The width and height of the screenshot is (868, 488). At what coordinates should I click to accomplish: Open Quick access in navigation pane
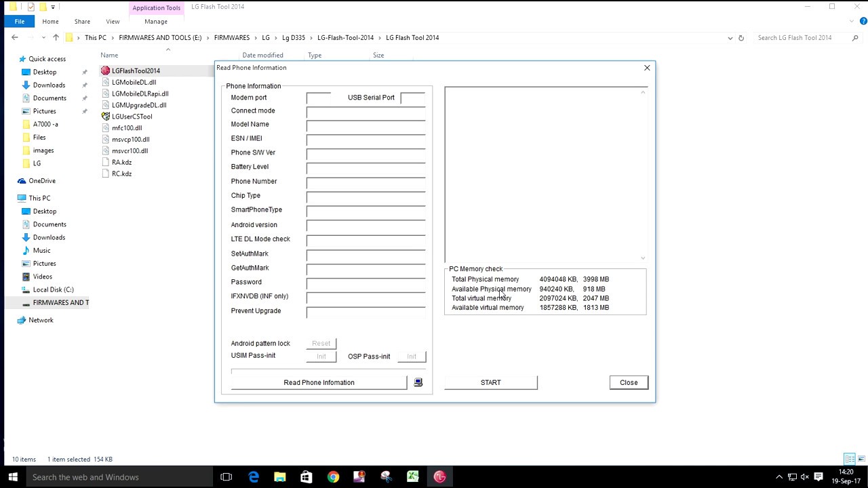pos(47,59)
